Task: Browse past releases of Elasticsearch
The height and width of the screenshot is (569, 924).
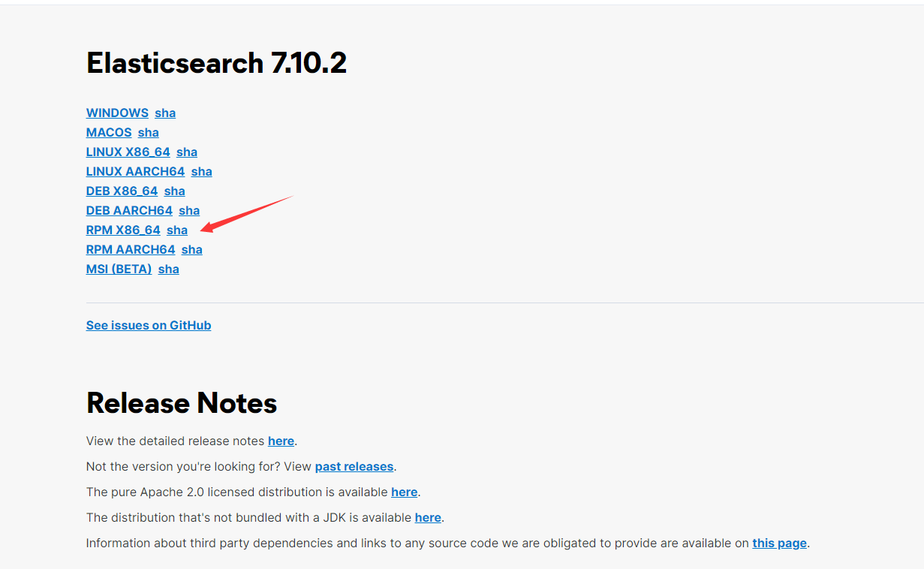Action: point(354,466)
